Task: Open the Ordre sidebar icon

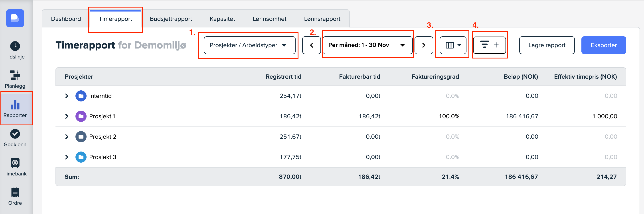Action: tap(15, 196)
